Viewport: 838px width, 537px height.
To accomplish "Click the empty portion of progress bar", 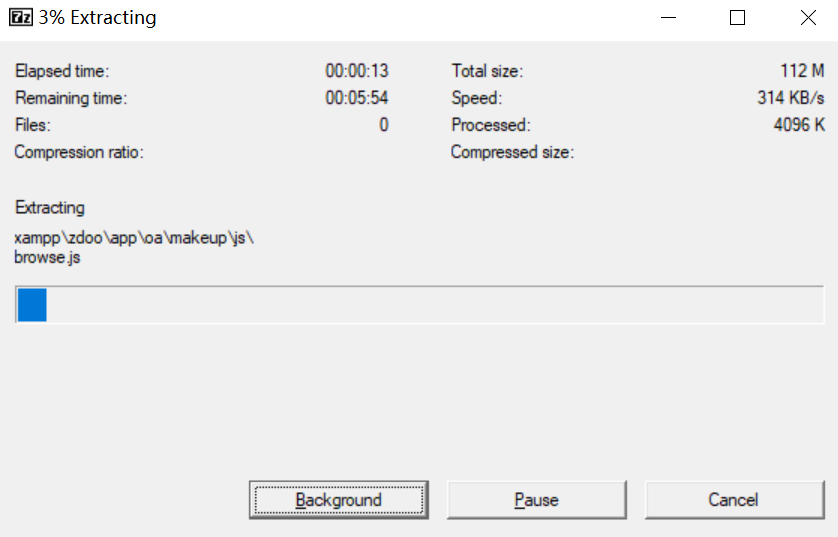I will pos(435,305).
